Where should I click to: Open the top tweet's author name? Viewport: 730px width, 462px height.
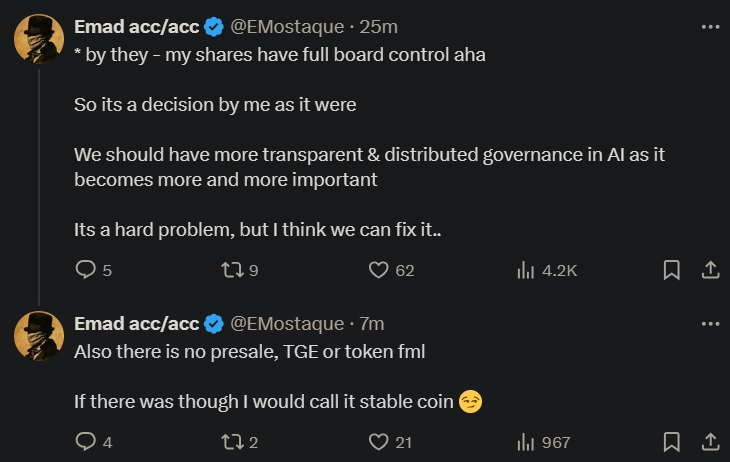136,26
